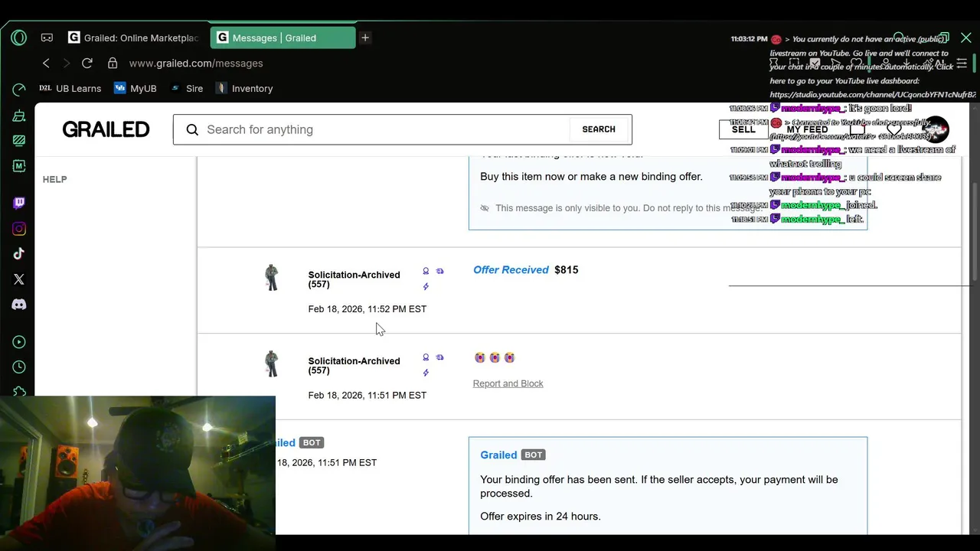Open UB Learns bookmark
Screen dimensions: 980x551
pos(70,88)
